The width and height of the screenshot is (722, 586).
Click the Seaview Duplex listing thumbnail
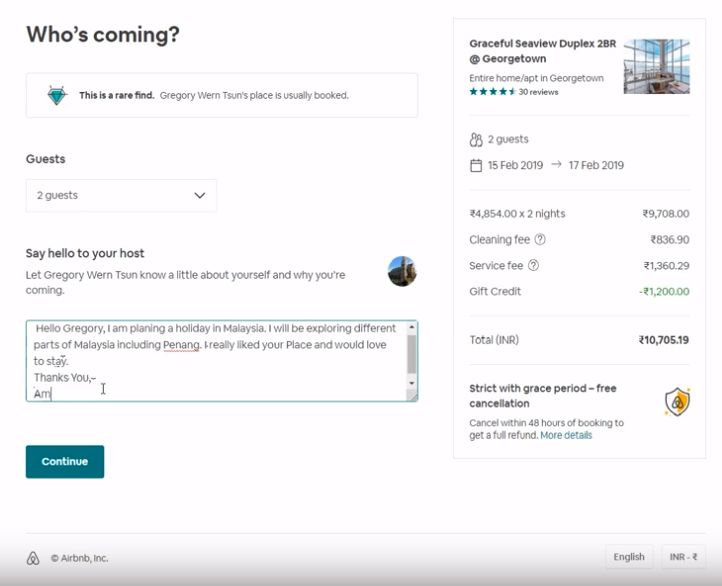tap(656, 66)
